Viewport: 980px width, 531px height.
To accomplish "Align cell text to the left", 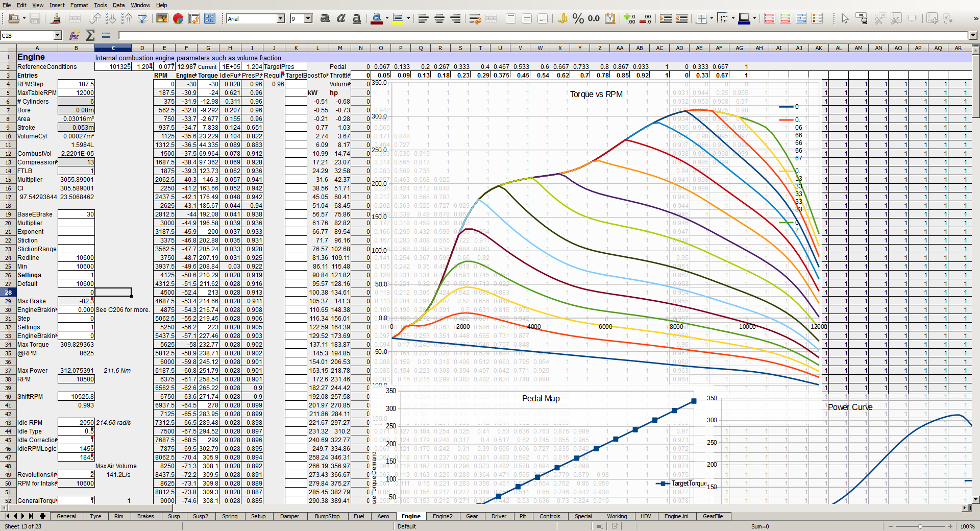I will (x=423, y=19).
